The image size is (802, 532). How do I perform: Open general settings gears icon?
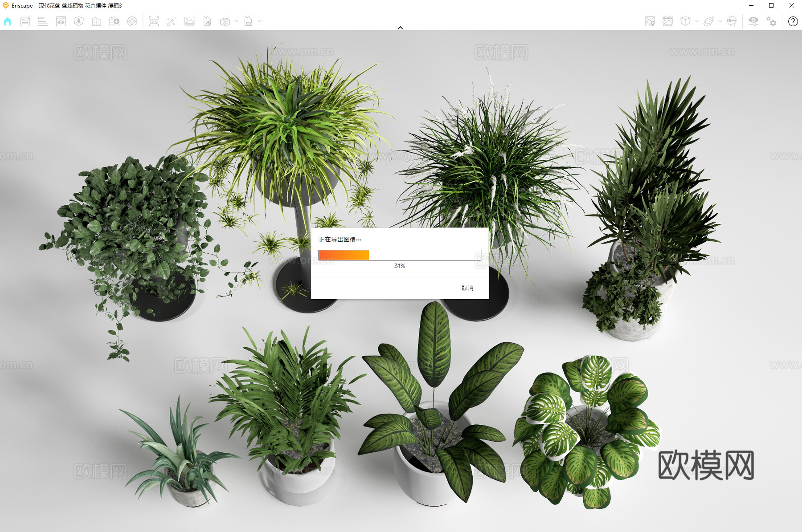pos(771,21)
